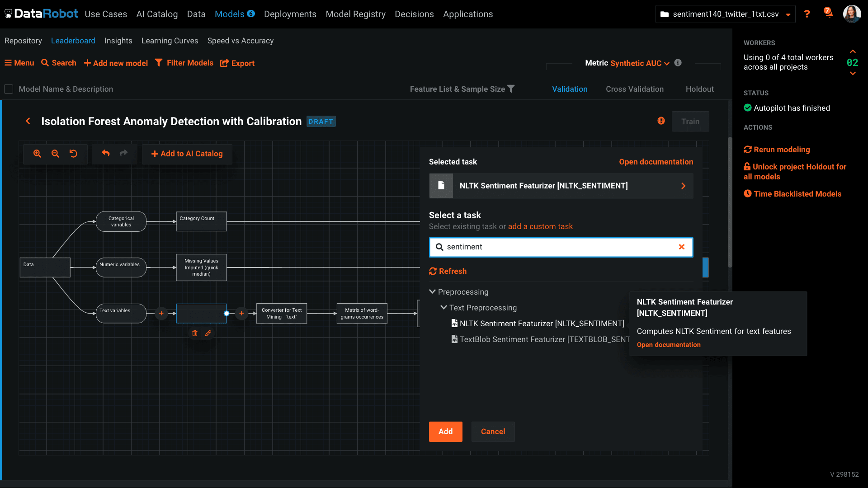Screen dimensions: 868x488
Task: Unlock project Holdout for all models
Action: coord(795,172)
